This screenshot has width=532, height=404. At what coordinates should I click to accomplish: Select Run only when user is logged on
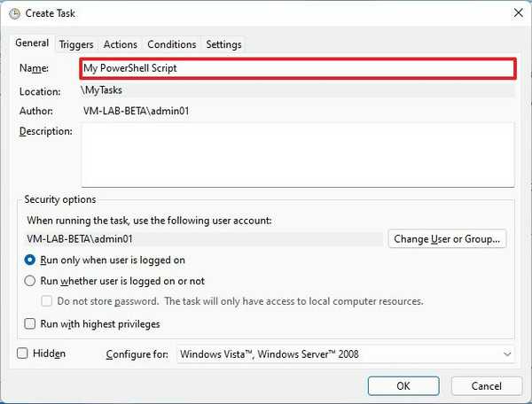(x=31, y=260)
